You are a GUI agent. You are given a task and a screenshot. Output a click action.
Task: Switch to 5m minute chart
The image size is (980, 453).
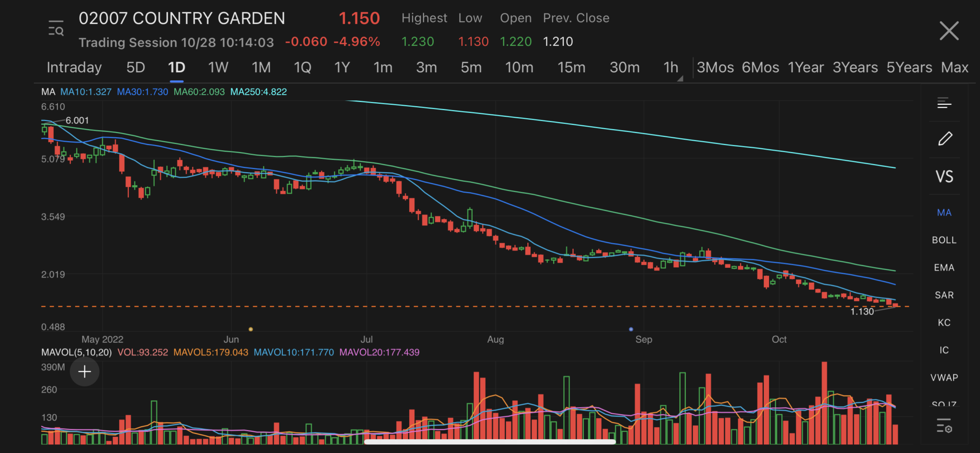pyautogui.click(x=471, y=67)
